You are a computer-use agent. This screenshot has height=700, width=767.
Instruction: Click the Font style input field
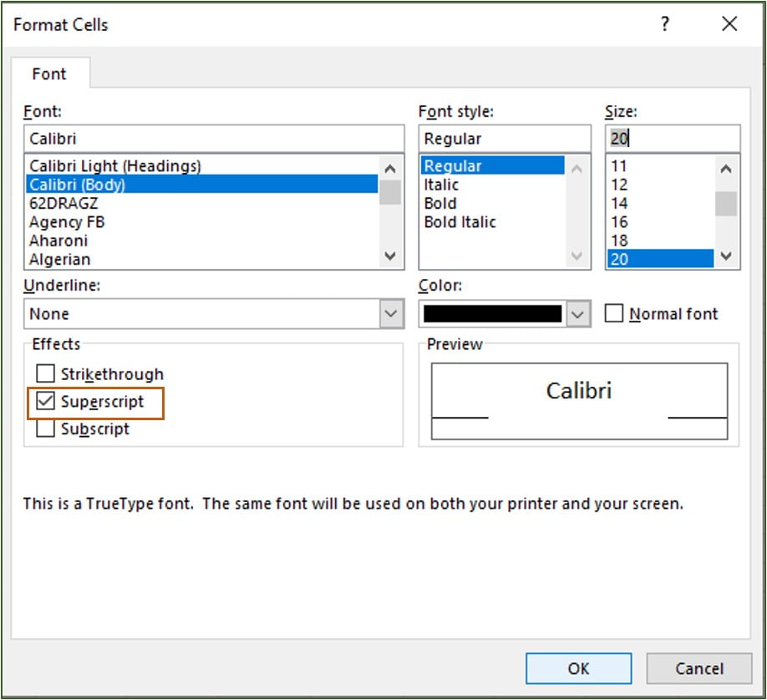pos(505,139)
